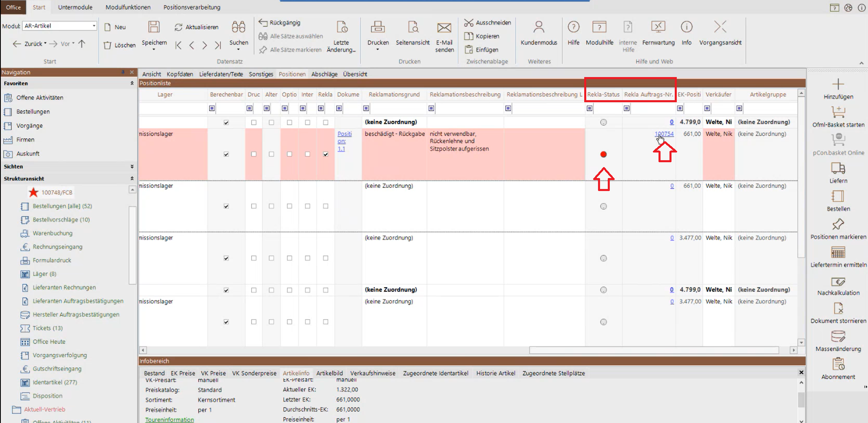Click Liefertermin ermitteln calendar icon

(x=838, y=253)
